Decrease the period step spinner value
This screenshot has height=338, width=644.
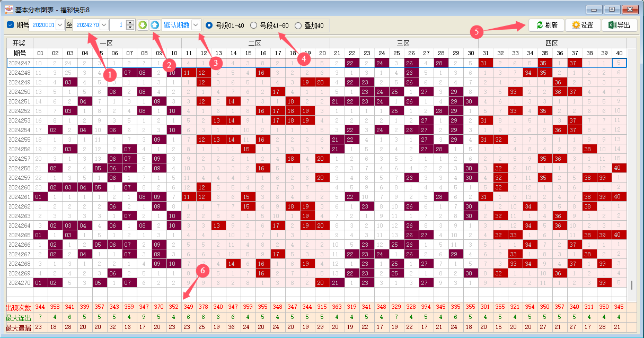click(x=130, y=28)
